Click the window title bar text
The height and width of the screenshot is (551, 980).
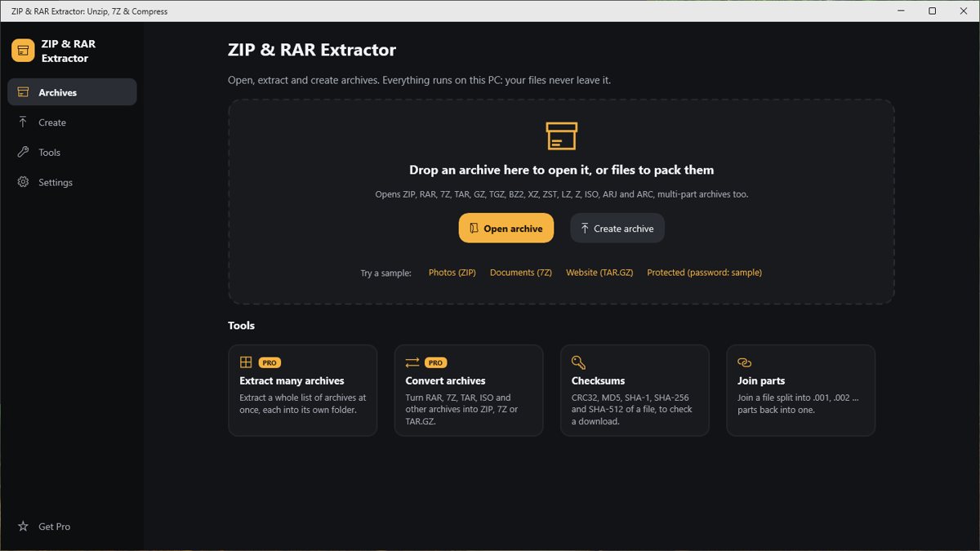pyautogui.click(x=89, y=11)
